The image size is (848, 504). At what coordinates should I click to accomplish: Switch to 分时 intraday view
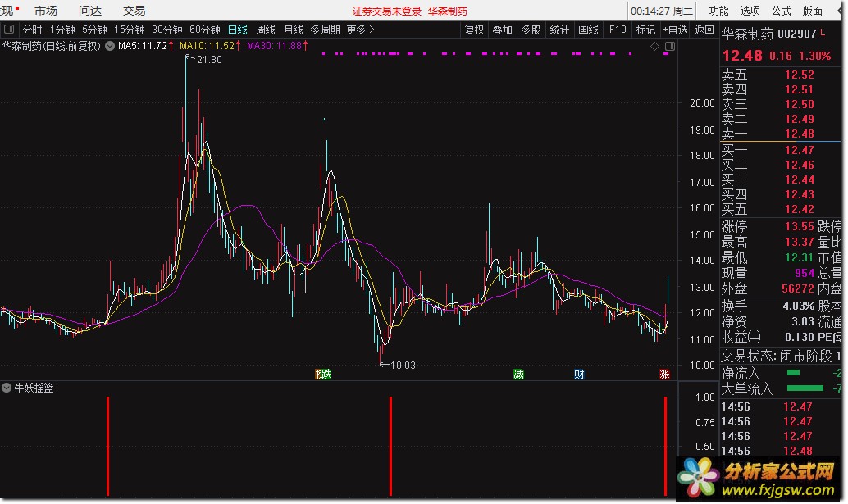pyautogui.click(x=32, y=30)
